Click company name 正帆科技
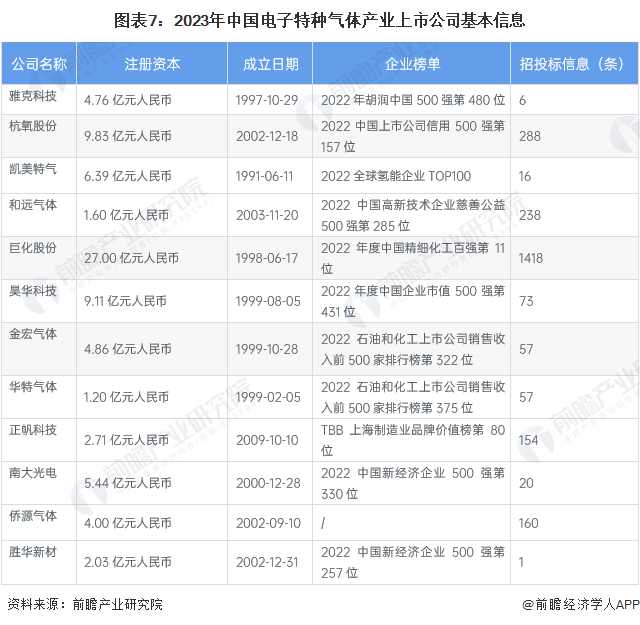This screenshot has width=640, height=625. pyautogui.click(x=33, y=430)
